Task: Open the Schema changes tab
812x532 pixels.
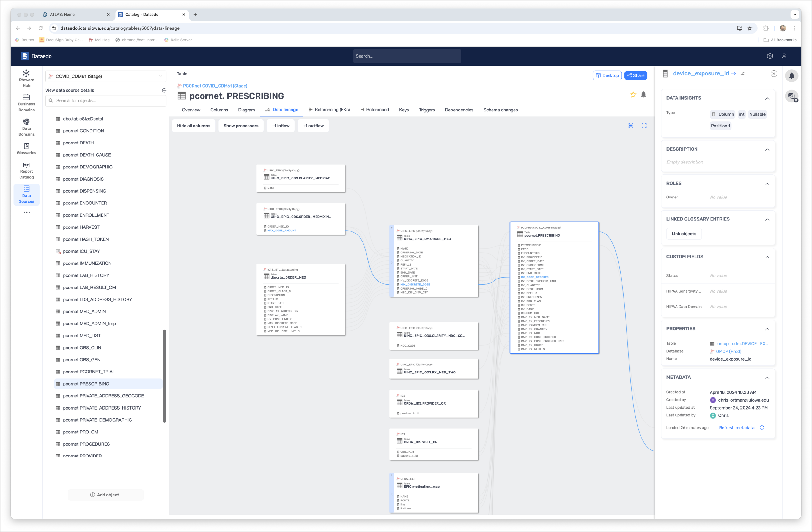Action: [x=501, y=110]
